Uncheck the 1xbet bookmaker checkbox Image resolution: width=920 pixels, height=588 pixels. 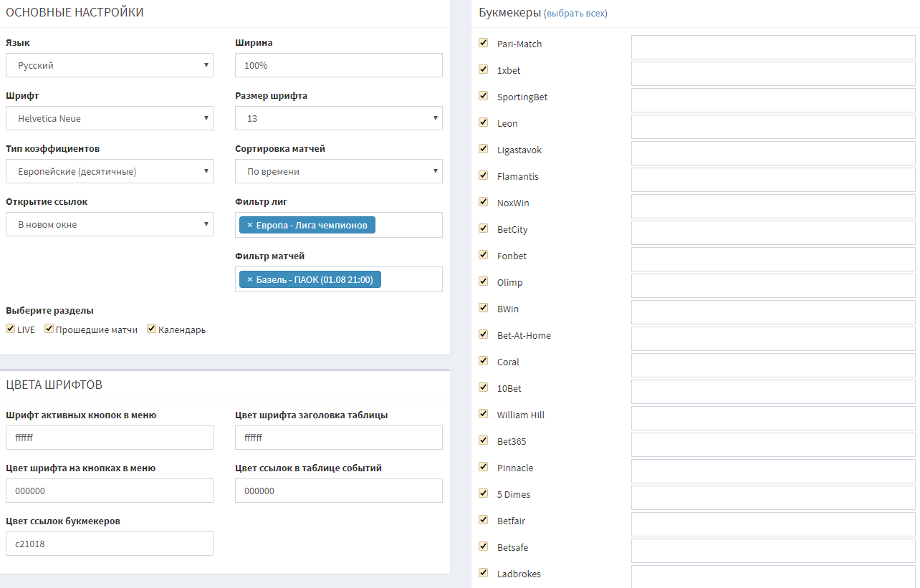coord(483,69)
